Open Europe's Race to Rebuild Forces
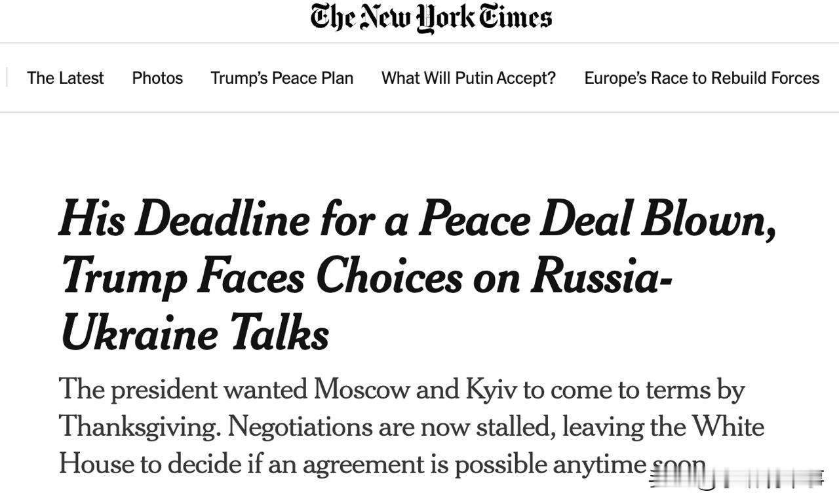This screenshot has height=504, width=839. [701, 77]
